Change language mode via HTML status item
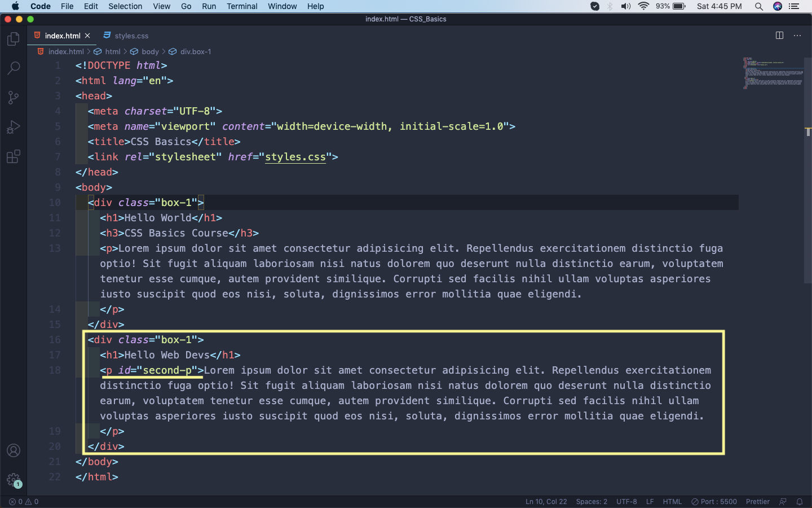The height and width of the screenshot is (508, 812). (x=672, y=501)
